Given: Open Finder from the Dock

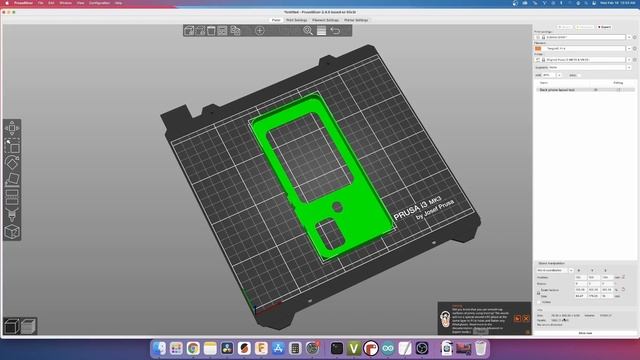Looking at the screenshot, I should (x=159, y=348).
